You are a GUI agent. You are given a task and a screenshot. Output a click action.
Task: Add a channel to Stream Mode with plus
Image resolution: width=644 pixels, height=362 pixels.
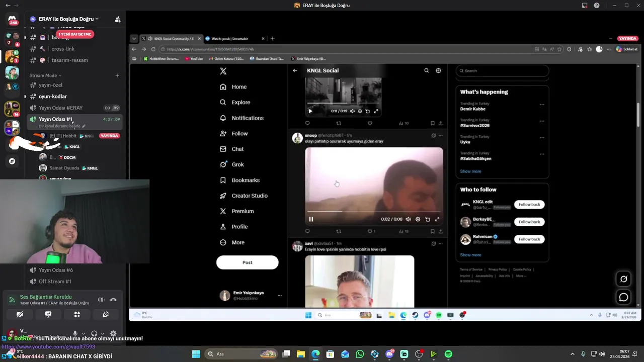(x=117, y=75)
